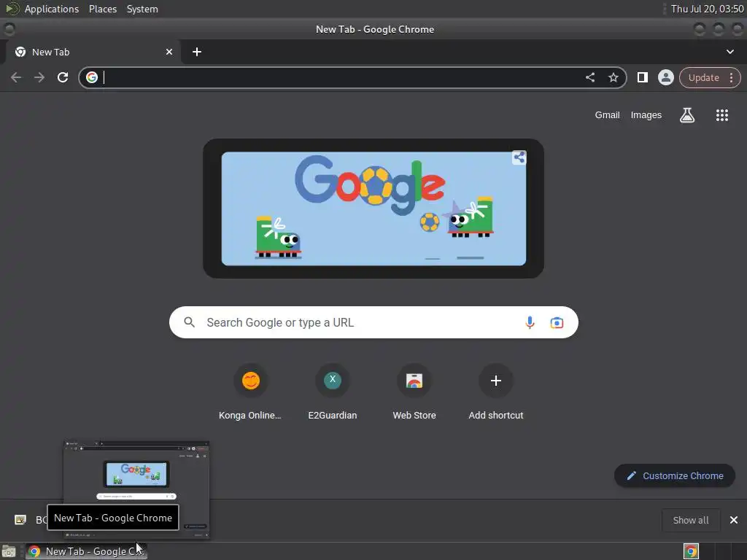This screenshot has width=747, height=560.
Task: Open E2Guardian shortcut
Action: (x=333, y=393)
